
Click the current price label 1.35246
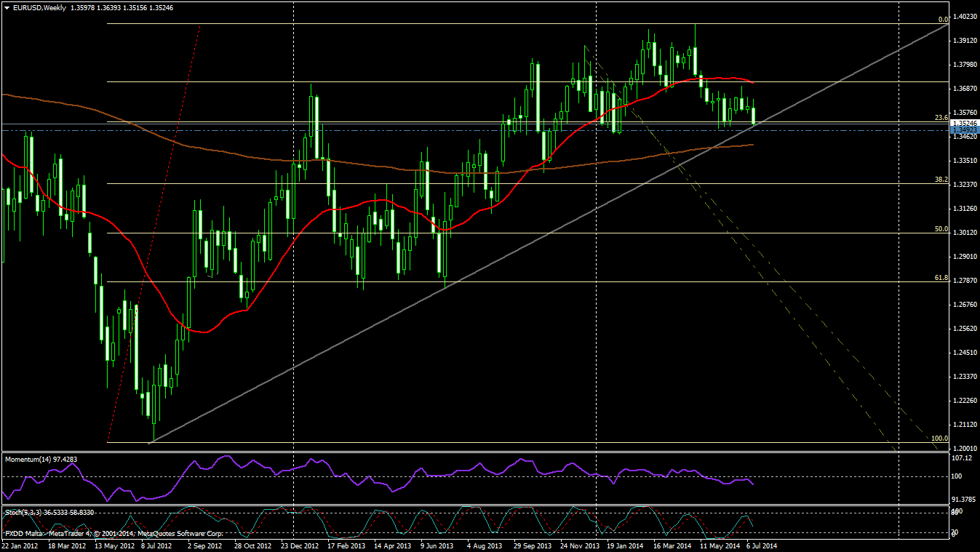965,123
